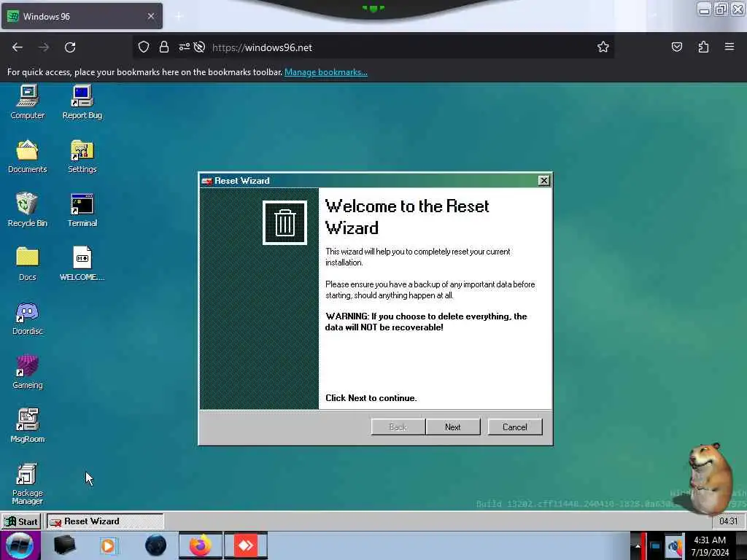This screenshot has height=560, width=747.
Task: Go forward in the browser
Action: (x=44, y=47)
